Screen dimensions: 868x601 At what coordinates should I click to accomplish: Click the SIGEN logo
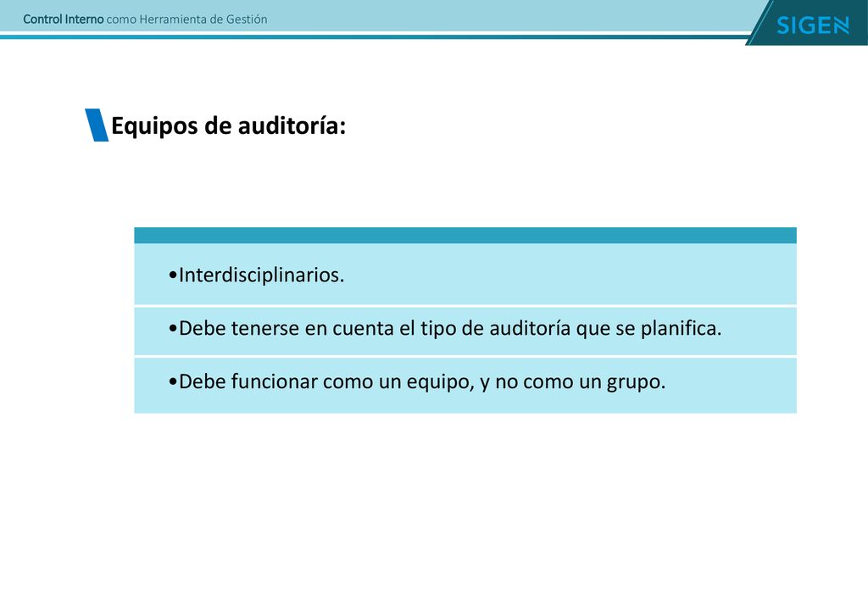[x=812, y=25]
